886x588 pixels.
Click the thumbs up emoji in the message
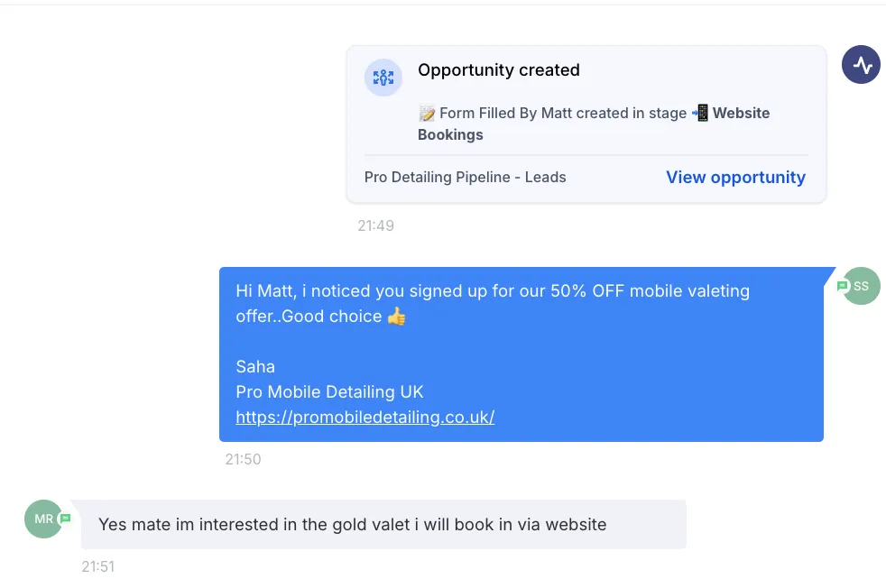(397, 317)
